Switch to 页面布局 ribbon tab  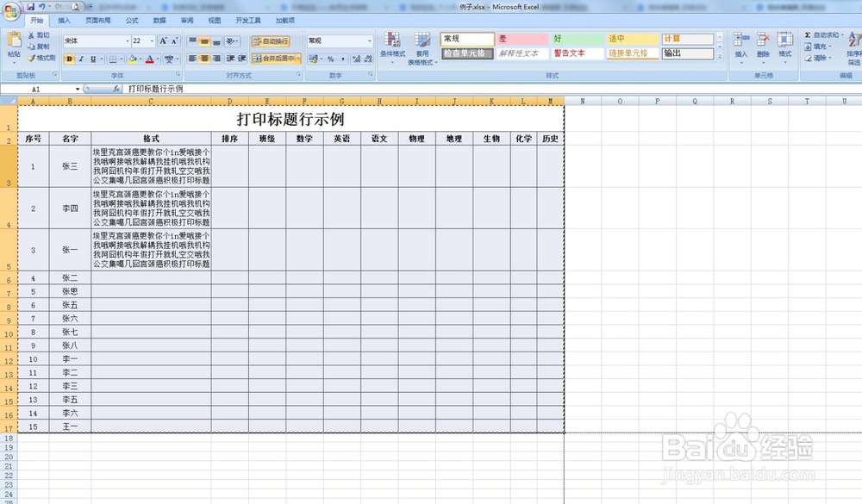pyautogui.click(x=98, y=21)
